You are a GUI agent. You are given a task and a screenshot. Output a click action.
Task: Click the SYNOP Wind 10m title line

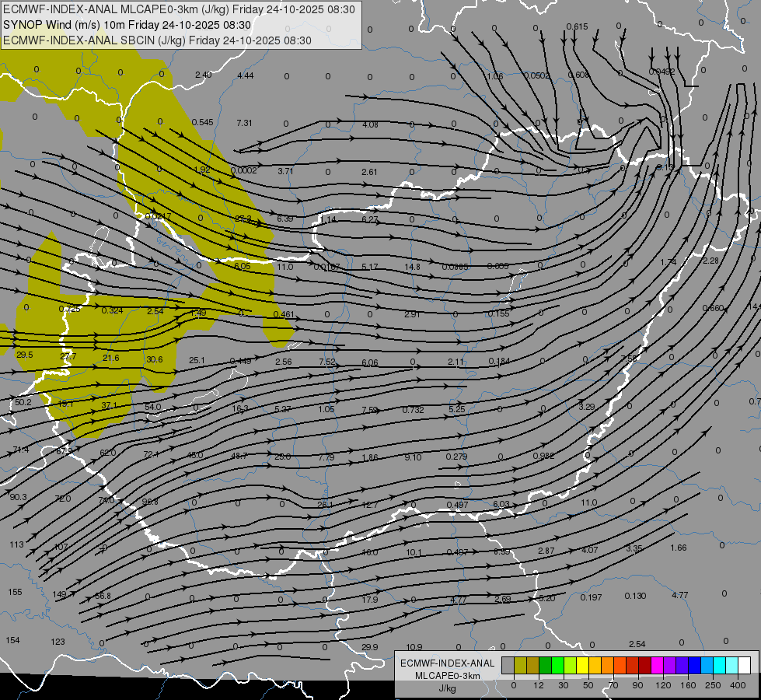click(127, 25)
